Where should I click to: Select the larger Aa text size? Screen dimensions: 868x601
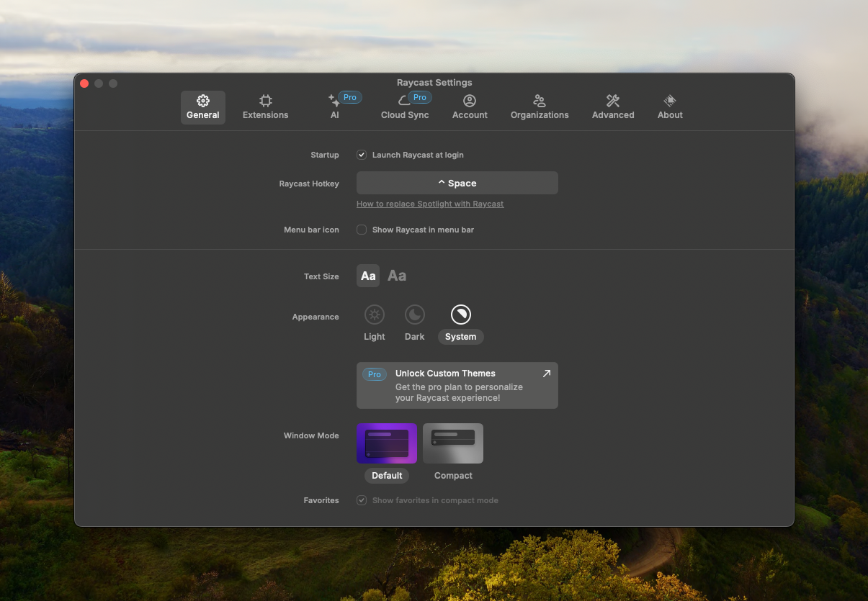[x=397, y=276]
